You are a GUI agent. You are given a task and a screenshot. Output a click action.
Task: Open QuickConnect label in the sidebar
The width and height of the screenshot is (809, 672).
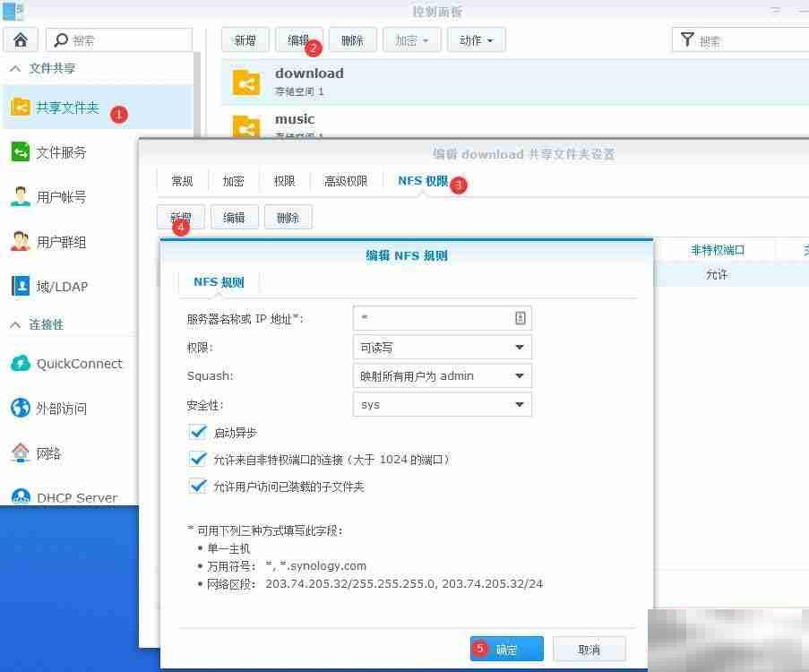click(x=80, y=364)
